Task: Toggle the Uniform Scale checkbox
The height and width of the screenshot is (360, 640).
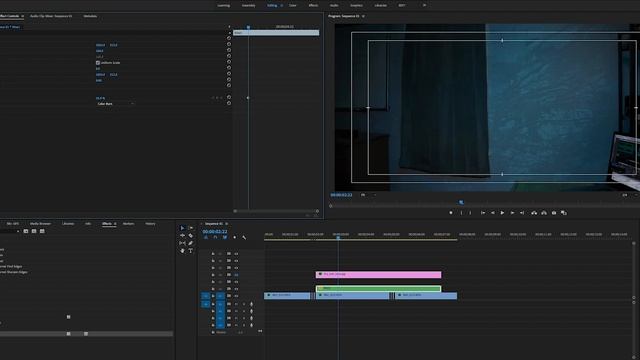Action: [98, 63]
